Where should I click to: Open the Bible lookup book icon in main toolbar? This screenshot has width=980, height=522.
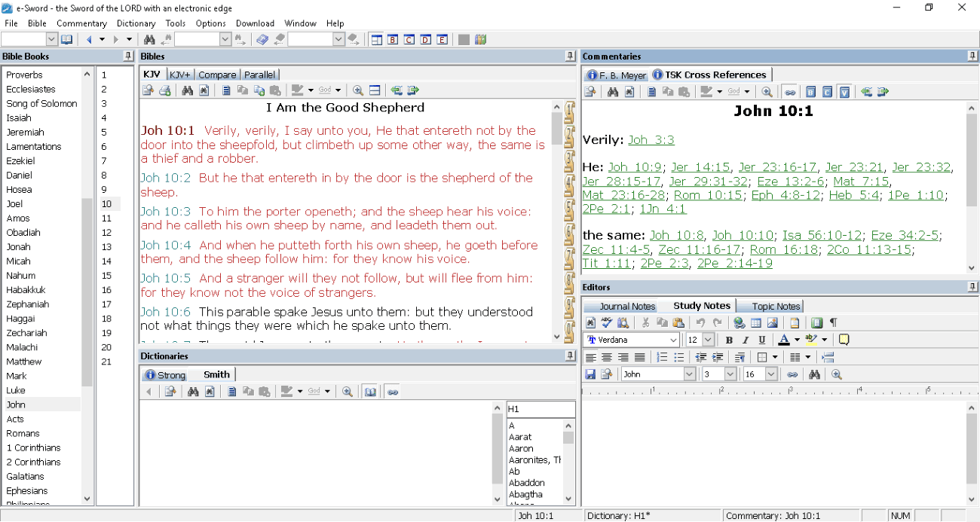(x=66, y=39)
